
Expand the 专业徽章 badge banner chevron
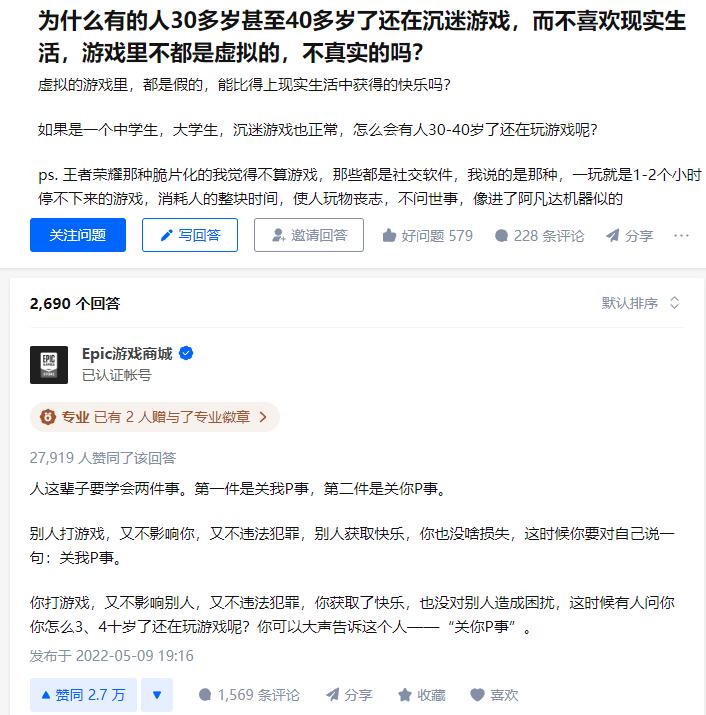click(263, 417)
